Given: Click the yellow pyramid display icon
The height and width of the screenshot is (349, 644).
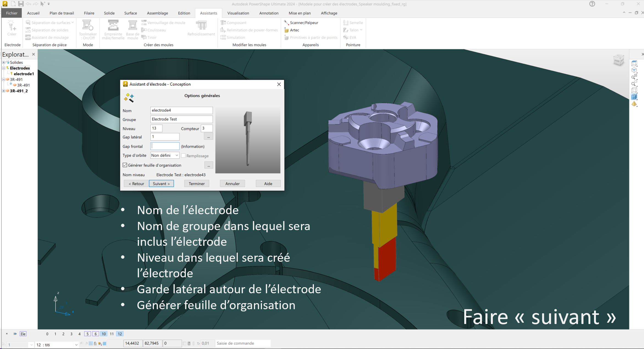Looking at the screenshot, I should pos(634,104).
